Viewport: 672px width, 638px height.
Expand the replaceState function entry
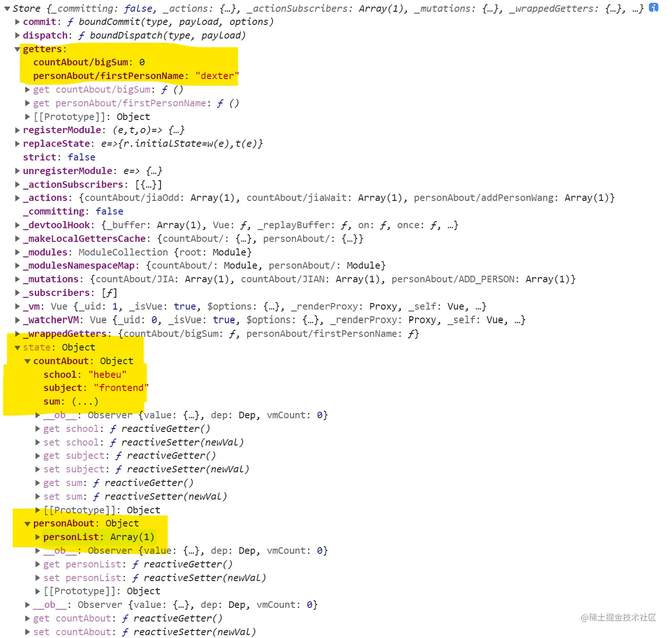[17, 144]
